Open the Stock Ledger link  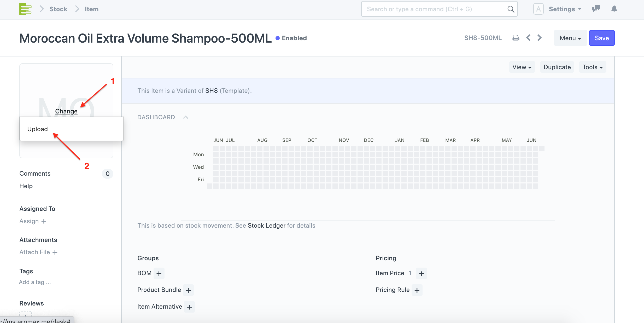point(266,226)
